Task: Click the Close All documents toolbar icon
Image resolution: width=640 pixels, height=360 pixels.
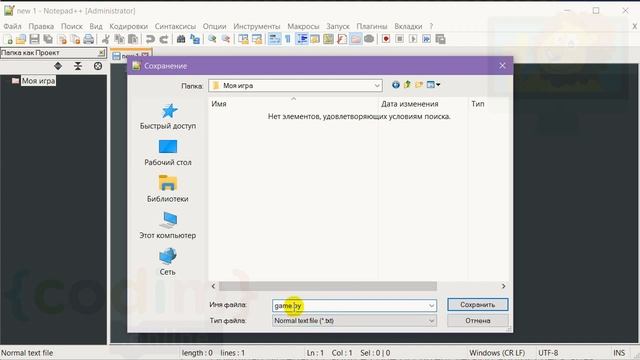Action: pos(75,39)
